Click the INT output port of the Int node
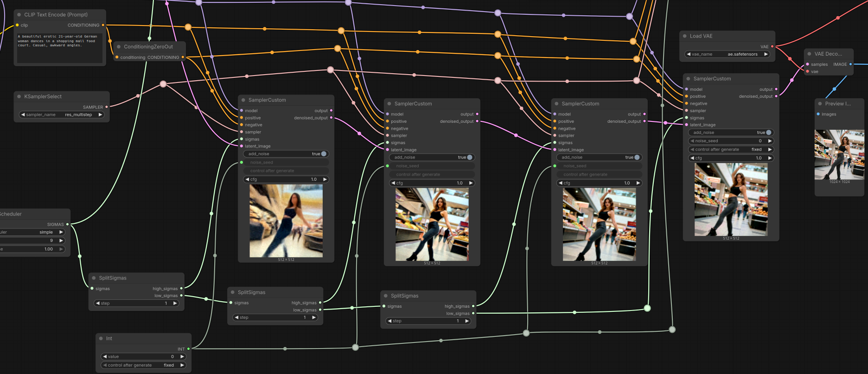The height and width of the screenshot is (374, 868). pyautogui.click(x=188, y=349)
